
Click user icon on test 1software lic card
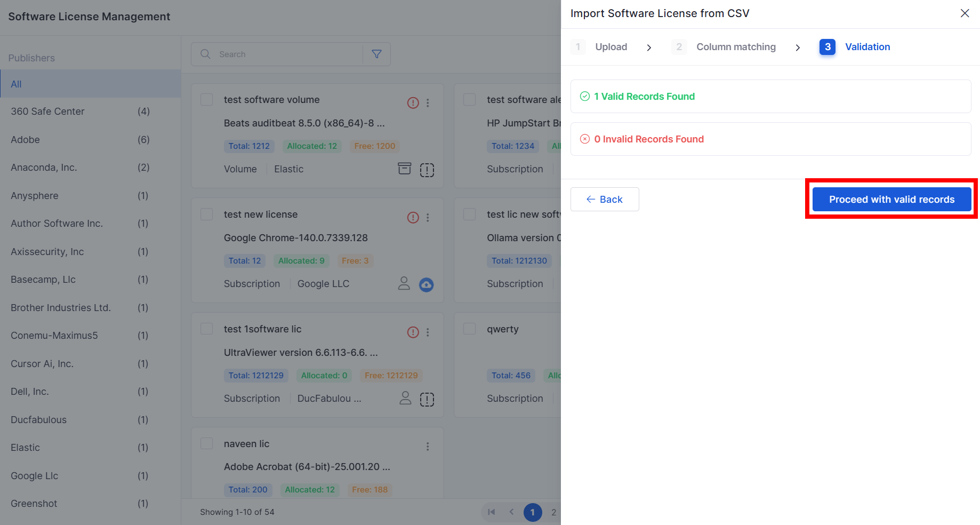pyautogui.click(x=405, y=399)
